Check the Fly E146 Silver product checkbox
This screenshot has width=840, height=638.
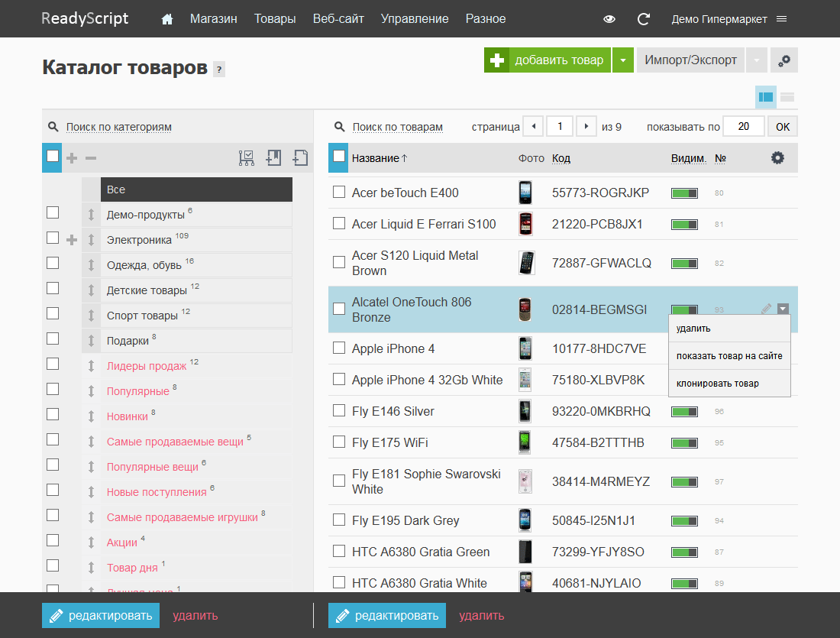[x=338, y=410]
